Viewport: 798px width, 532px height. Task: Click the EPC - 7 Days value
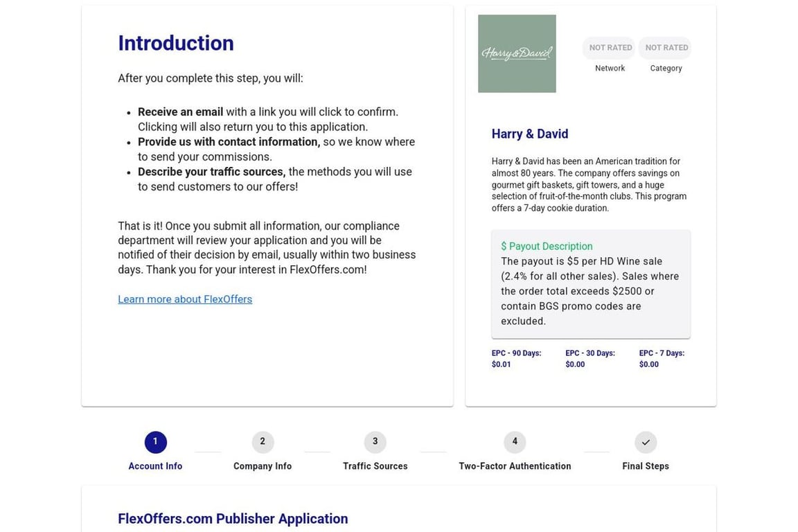(x=649, y=364)
